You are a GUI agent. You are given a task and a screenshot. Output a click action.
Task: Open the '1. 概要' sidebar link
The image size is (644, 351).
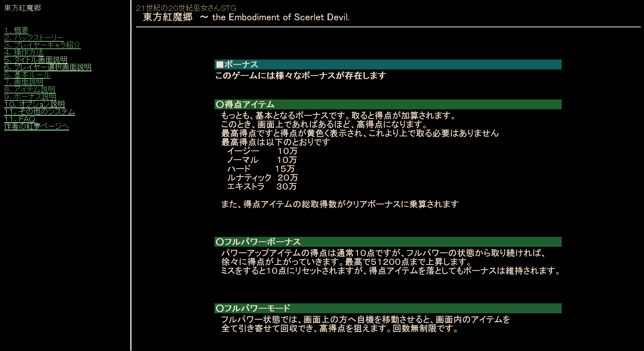[16, 30]
